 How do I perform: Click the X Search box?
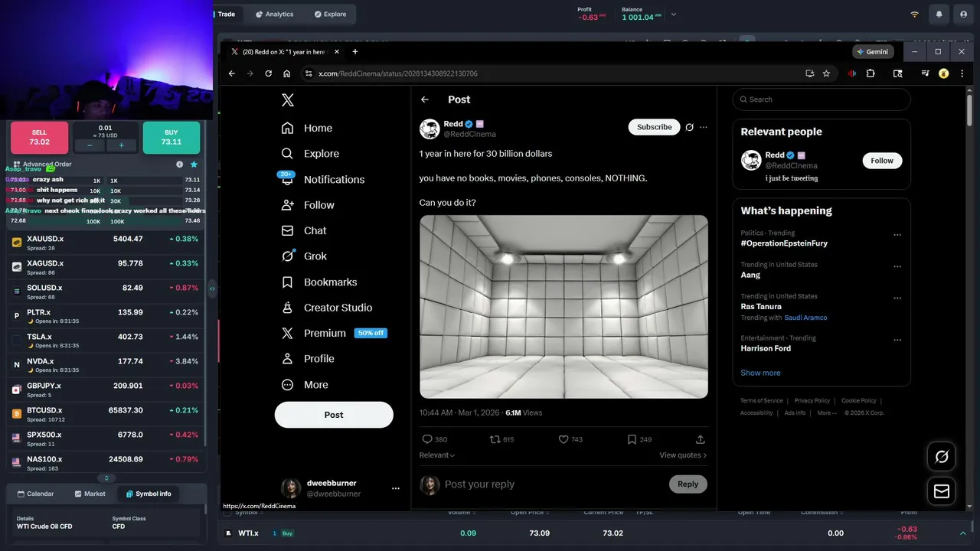(822, 99)
